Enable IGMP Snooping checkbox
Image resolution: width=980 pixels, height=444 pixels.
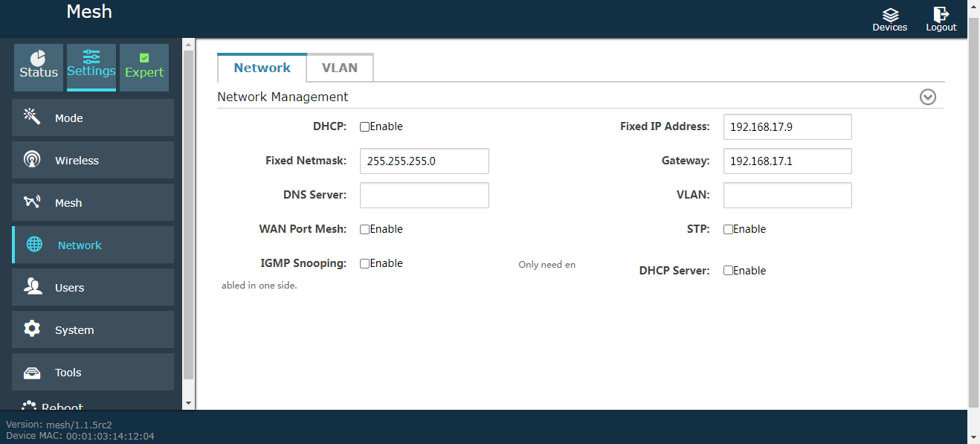[365, 264]
